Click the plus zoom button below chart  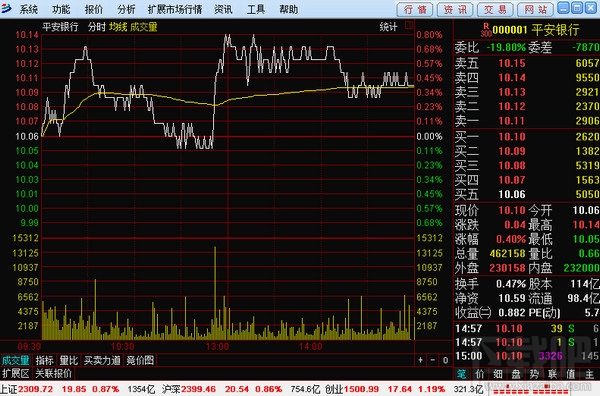point(421,360)
